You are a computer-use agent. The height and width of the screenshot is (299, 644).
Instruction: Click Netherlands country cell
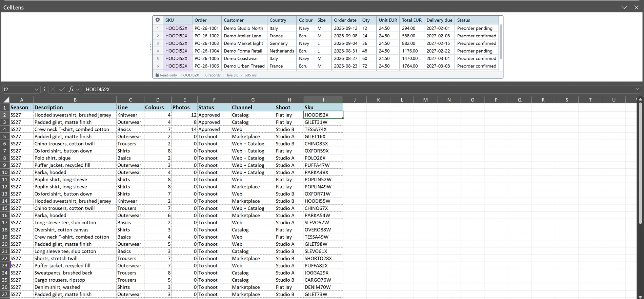point(282,51)
